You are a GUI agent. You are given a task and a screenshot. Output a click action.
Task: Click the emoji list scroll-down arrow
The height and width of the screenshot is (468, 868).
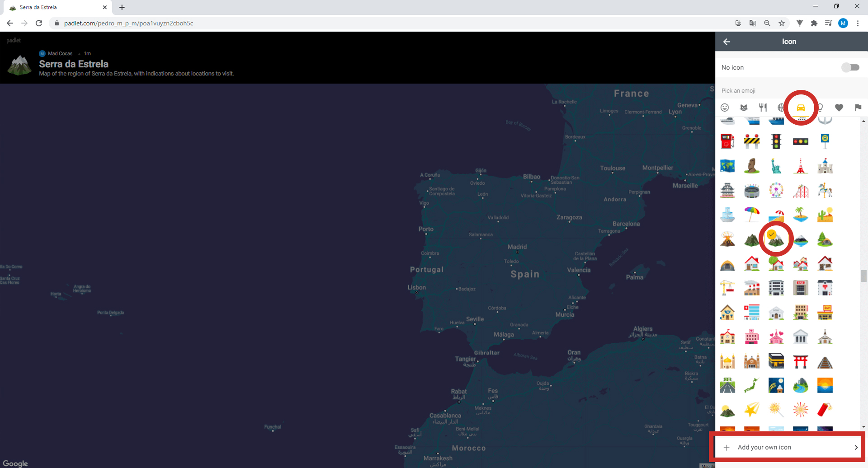pyautogui.click(x=863, y=426)
